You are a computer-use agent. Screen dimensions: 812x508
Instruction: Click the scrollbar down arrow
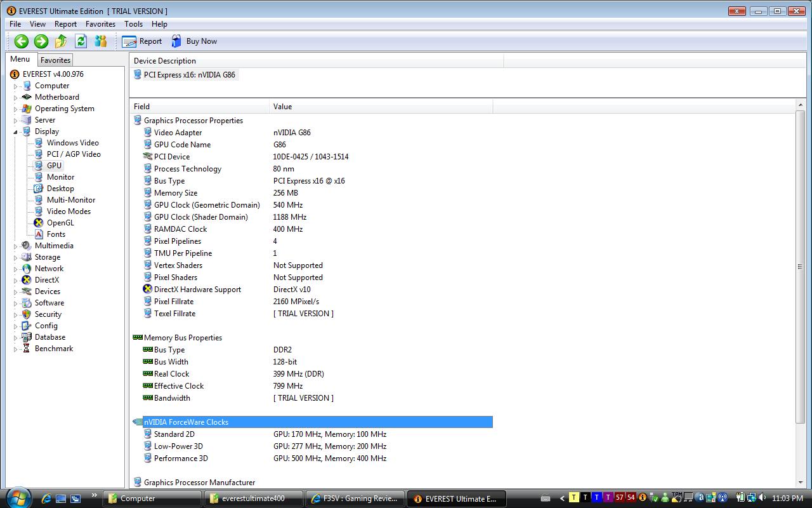[800, 483]
